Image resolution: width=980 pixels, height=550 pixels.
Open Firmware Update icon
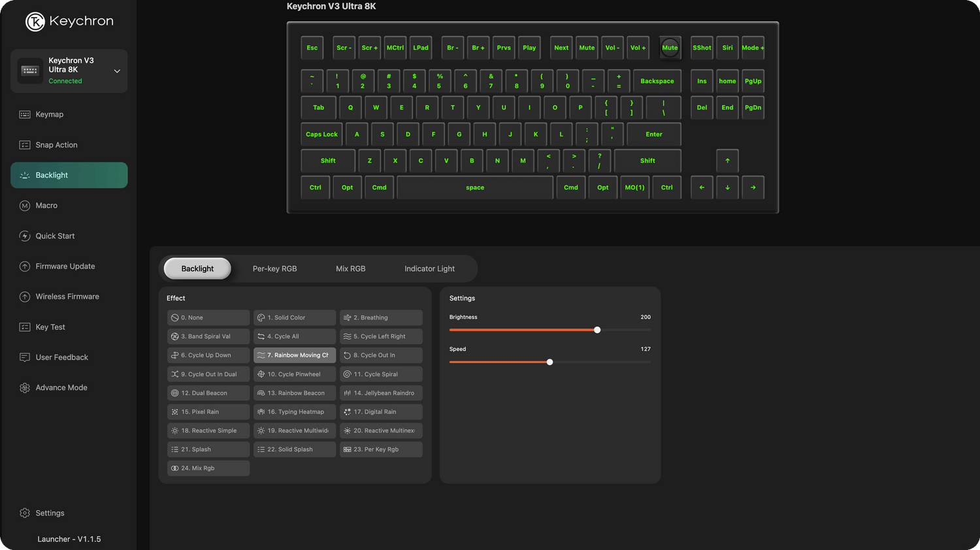pyautogui.click(x=25, y=267)
